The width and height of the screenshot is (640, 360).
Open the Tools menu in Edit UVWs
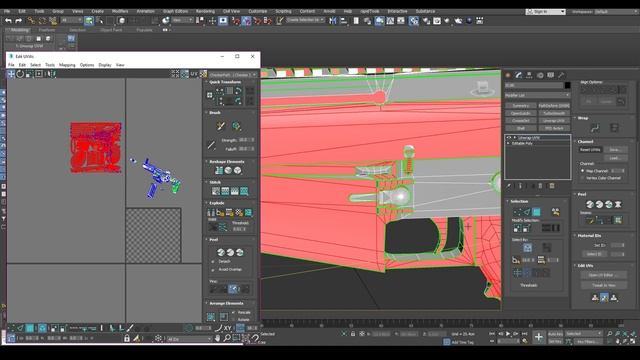(50, 65)
